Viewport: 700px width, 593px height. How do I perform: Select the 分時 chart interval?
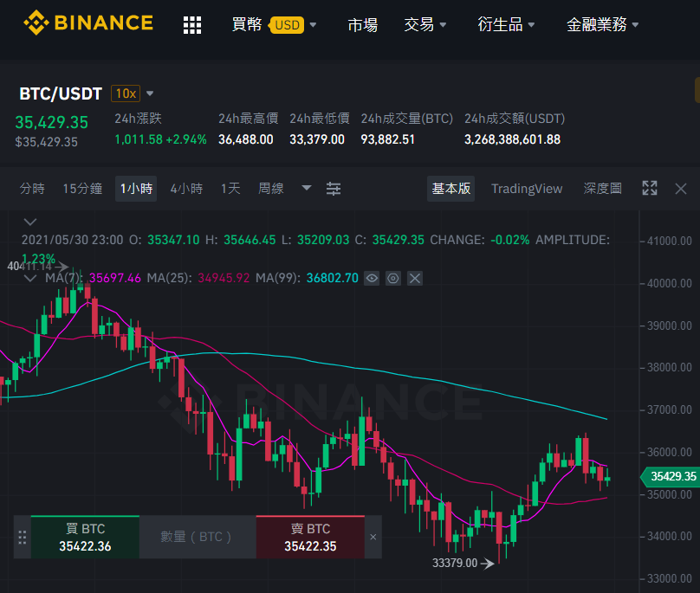click(x=32, y=189)
